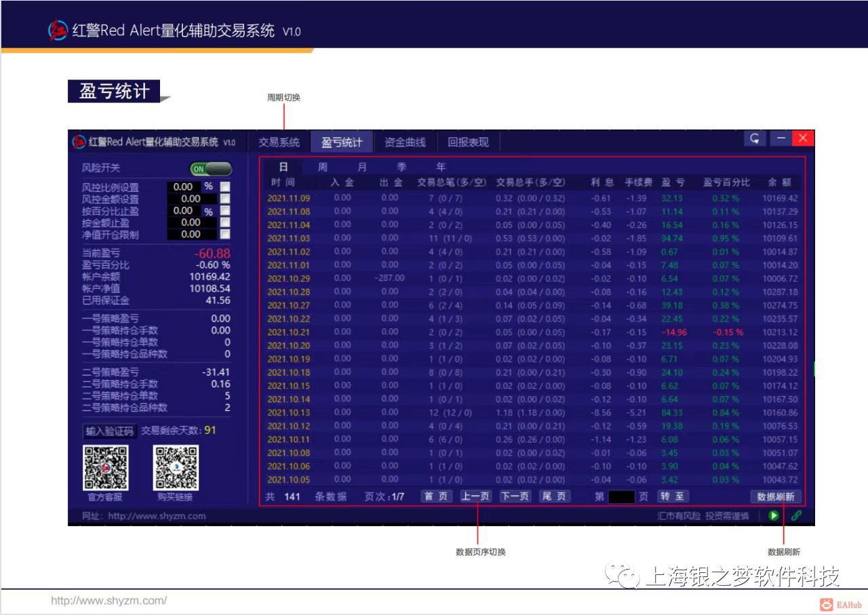Click the 交易剩余天数 91 text
Viewport: 868px width, 615px height.
[179, 431]
